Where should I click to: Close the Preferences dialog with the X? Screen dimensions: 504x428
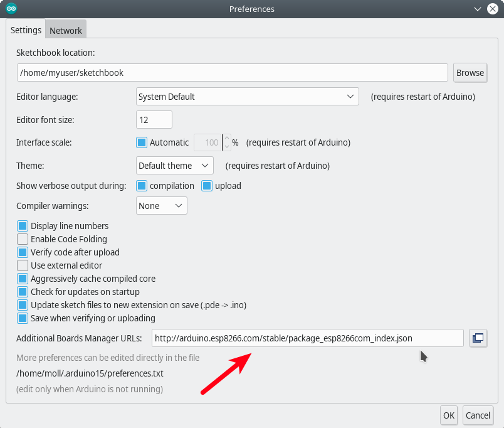493,9
